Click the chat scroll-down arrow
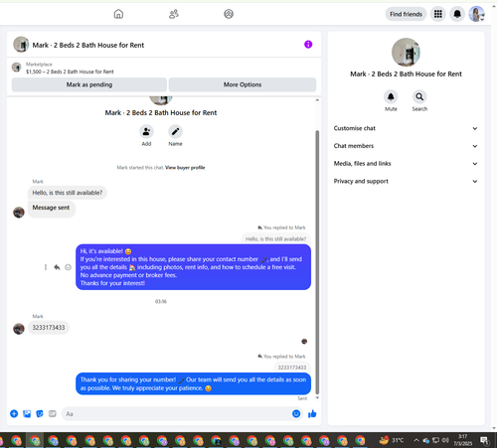497x448 pixels. [x=317, y=397]
